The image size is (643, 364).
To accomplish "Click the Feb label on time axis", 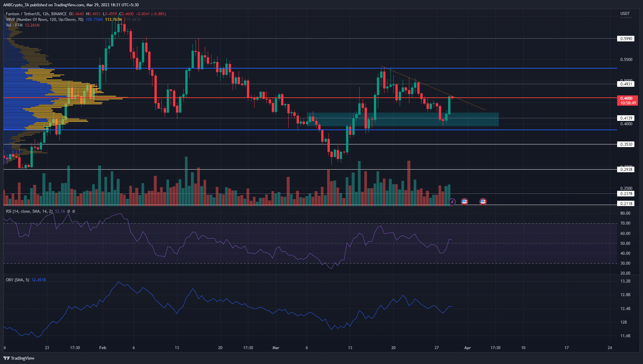I will [103, 348].
